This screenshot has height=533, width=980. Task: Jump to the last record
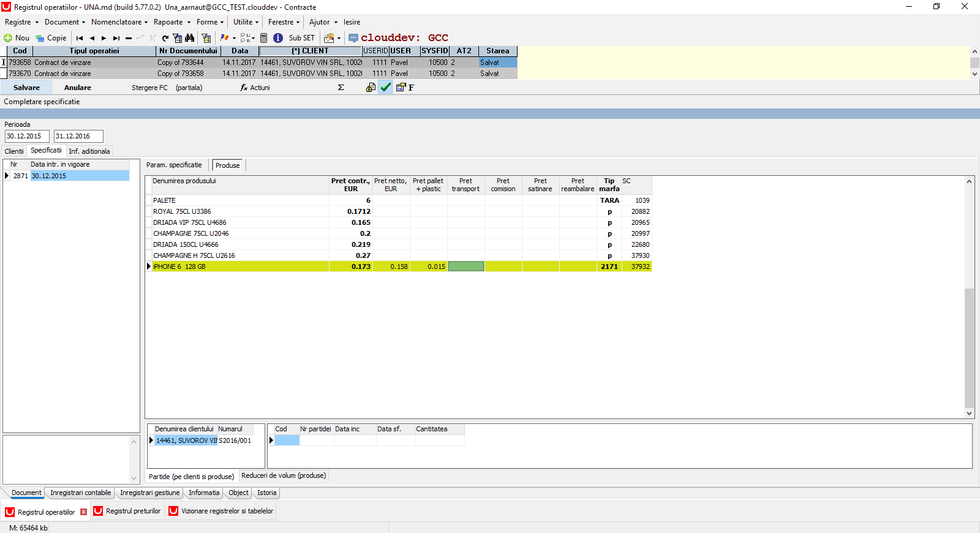click(116, 38)
